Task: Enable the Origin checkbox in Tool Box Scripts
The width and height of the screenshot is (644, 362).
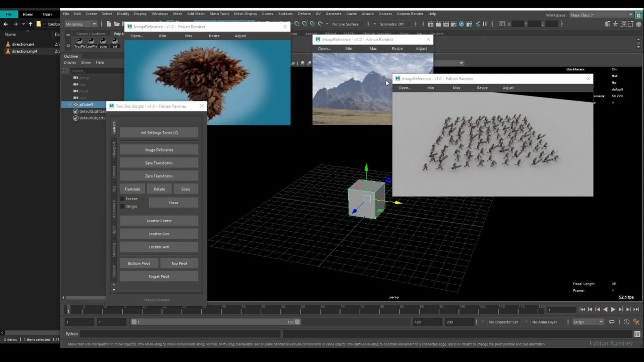Action: coord(122,206)
